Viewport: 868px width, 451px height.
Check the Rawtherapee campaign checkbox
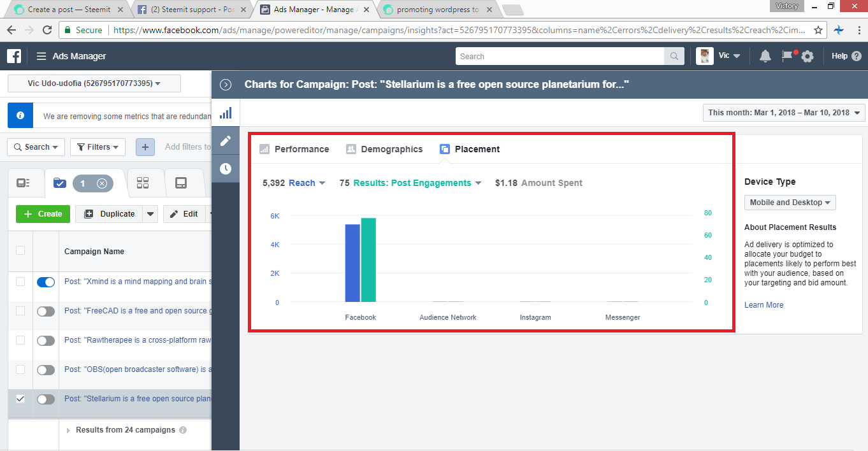pyautogui.click(x=20, y=340)
